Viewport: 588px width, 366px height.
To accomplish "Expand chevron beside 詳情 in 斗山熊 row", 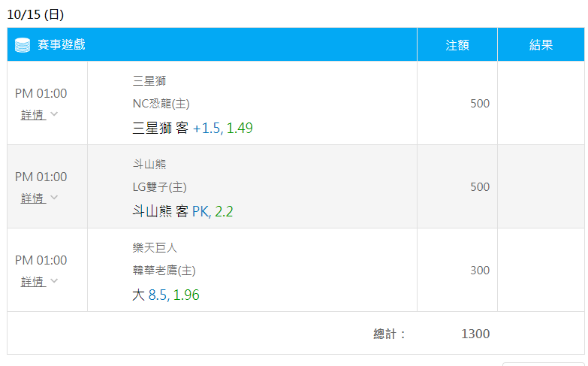I will tap(54, 197).
